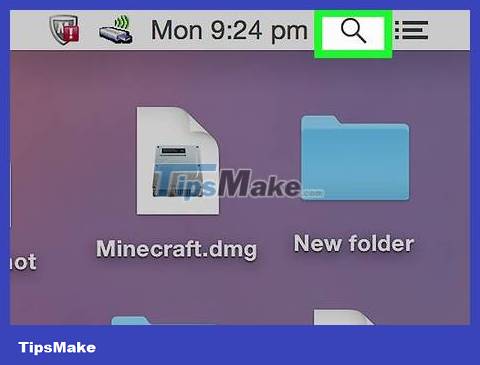Click the Mon 9:24 pm clock
The width and height of the screenshot is (480, 365).
pyautogui.click(x=229, y=31)
